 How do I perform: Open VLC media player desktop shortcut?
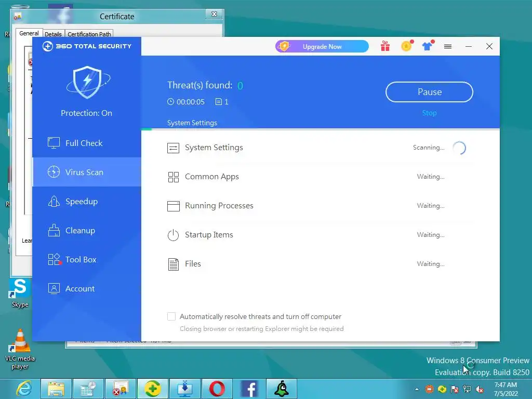click(x=20, y=350)
